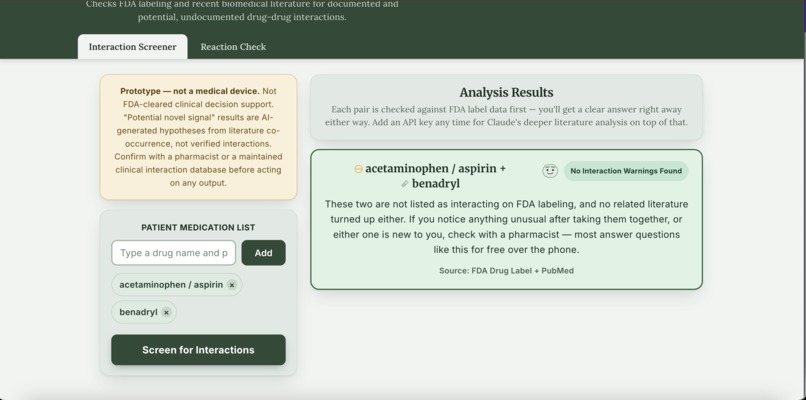Click Screen for Interactions button
This screenshot has height=400, width=806.
(198, 350)
